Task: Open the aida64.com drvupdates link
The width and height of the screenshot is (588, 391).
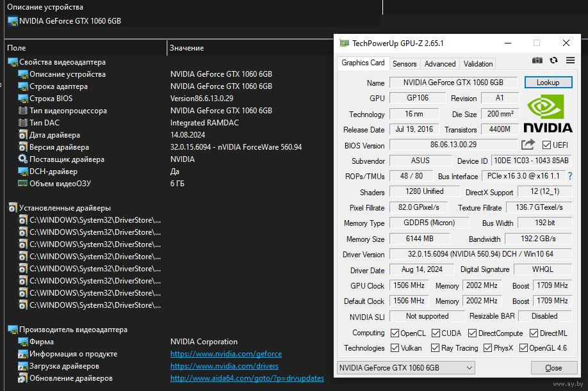Action: tap(247, 378)
